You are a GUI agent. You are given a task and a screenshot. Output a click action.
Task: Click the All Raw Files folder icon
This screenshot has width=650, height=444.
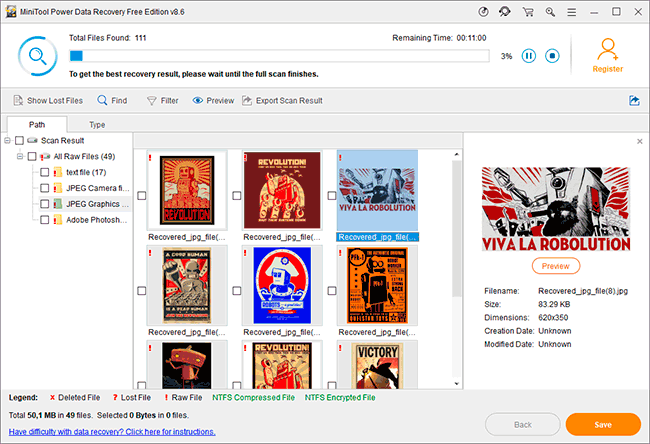[x=45, y=156]
